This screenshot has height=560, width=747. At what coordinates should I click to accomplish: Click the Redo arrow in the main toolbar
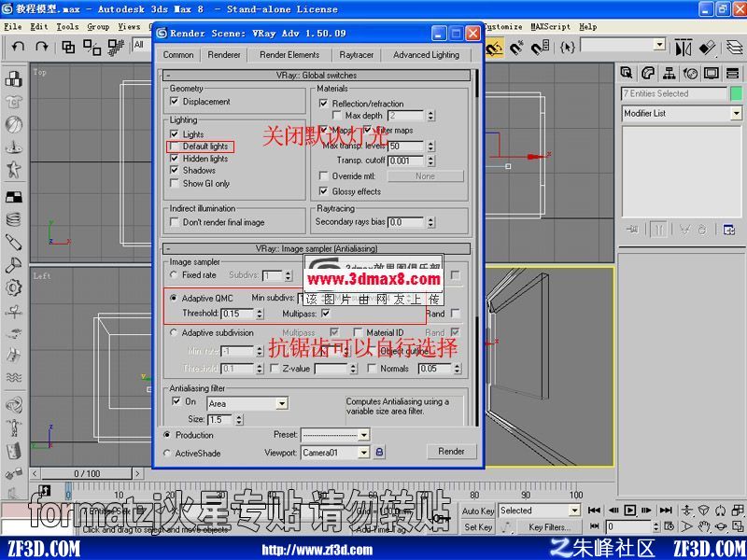(42, 46)
